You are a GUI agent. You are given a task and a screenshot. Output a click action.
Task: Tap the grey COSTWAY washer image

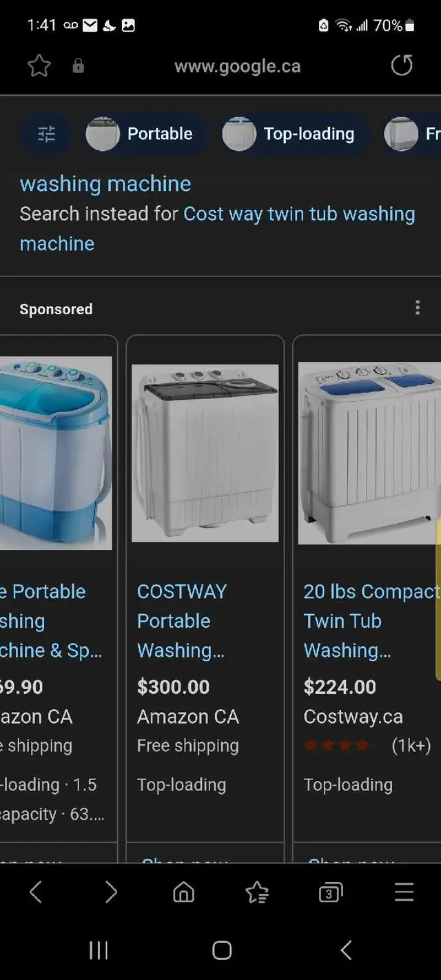205,453
